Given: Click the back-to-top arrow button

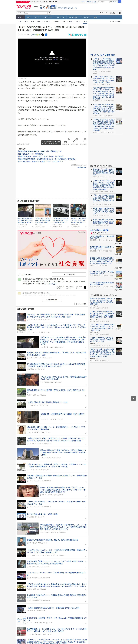Looking at the screenshot, I should click(133, 398).
